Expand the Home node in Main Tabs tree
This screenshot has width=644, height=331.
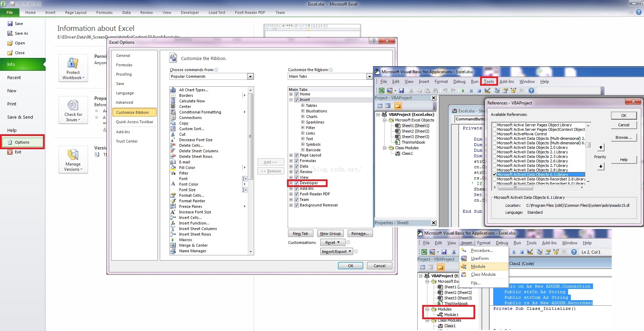coord(291,94)
